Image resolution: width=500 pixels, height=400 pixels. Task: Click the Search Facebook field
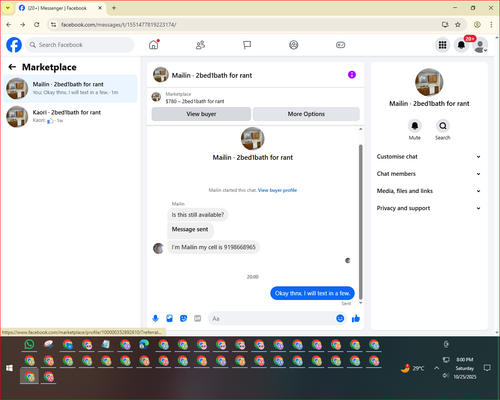click(80, 45)
